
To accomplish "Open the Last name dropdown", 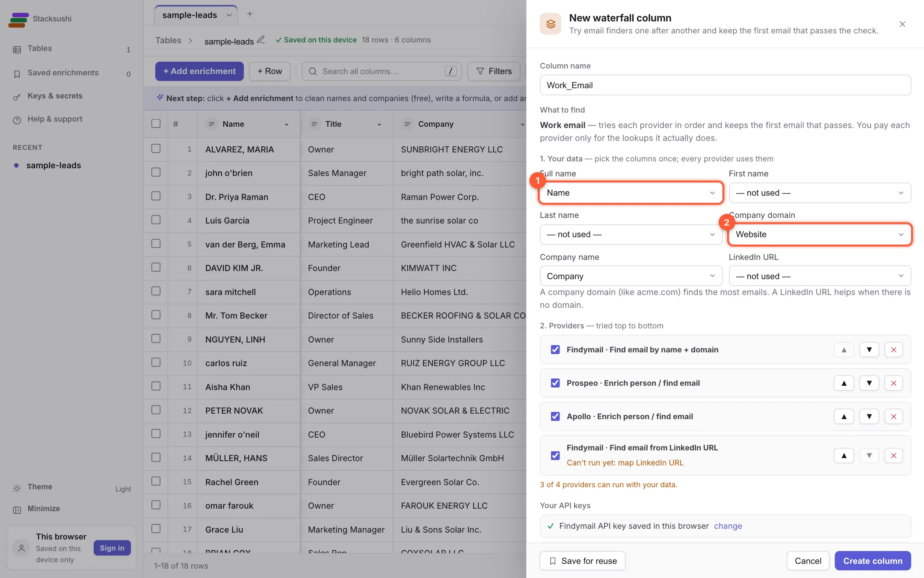I will 631,235.
